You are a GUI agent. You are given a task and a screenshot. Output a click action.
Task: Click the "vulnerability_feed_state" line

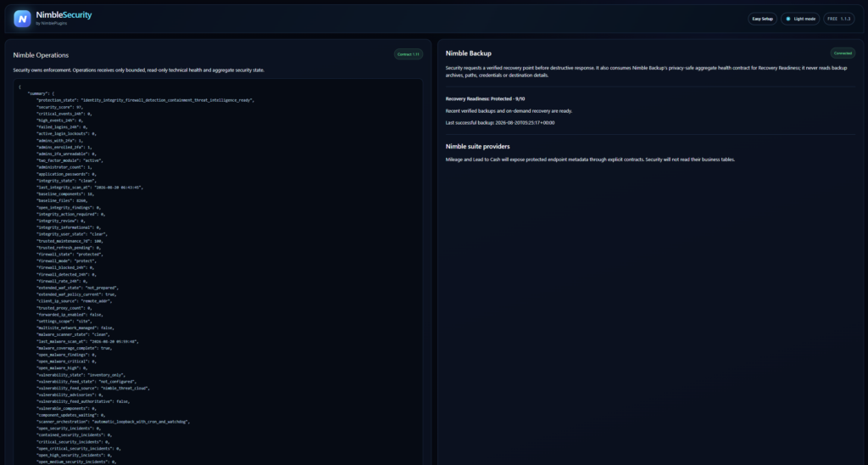pyautogui.click(x=86, y=382)
